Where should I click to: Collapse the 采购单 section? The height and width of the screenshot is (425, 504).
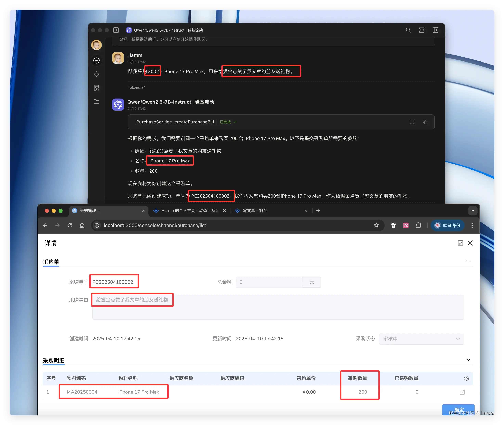tap(468, 261)
